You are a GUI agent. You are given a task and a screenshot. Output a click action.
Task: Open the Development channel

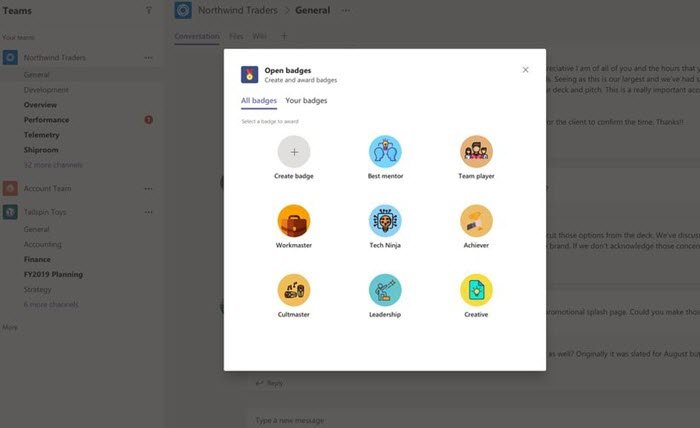pyautogui.click(x=46, y=90)
